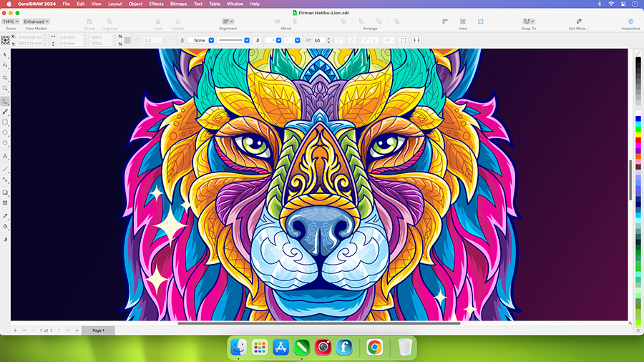Click the object origin reference point grid
The image size is (644, 362).
click(5, 40)
